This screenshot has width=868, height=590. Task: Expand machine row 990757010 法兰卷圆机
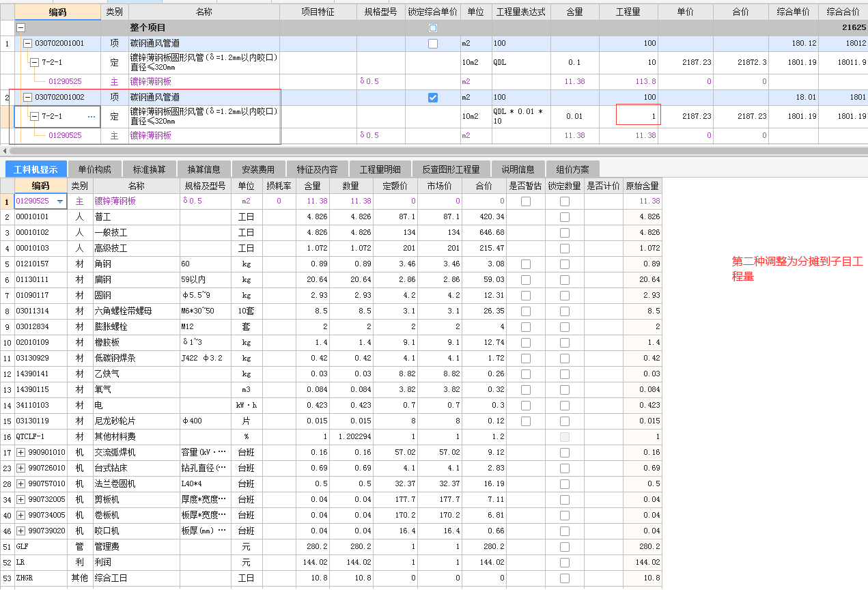(x=20, y=484)
